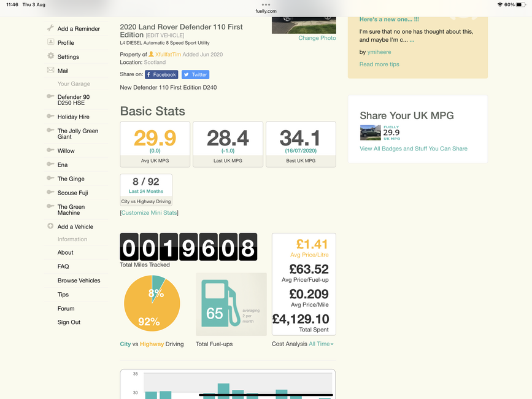The height and width of the screenshot is (399, 532).
Task: Click the Total Miles Tracked odometer
Action: (x=188, y=247)
